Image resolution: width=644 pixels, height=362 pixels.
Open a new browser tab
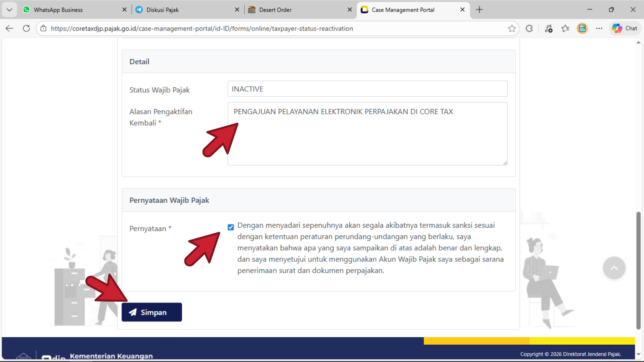pyautogui.click(x=479, y=10)
